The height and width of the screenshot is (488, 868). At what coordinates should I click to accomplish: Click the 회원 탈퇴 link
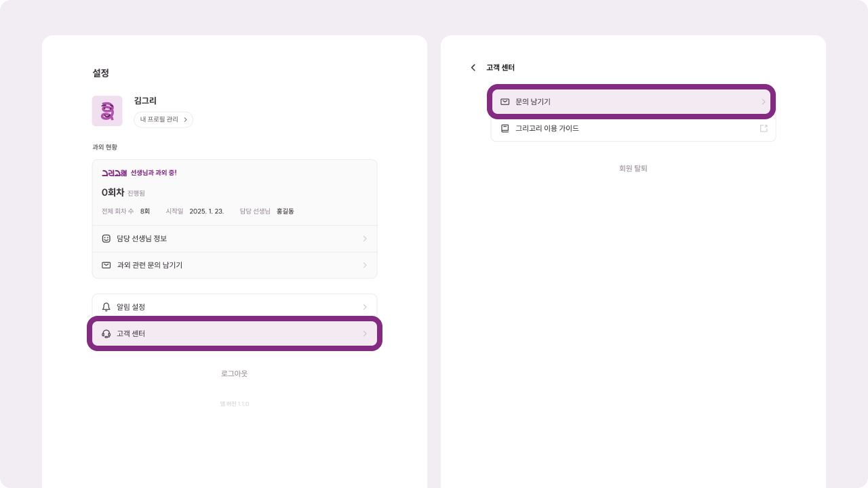pos(633,168)
